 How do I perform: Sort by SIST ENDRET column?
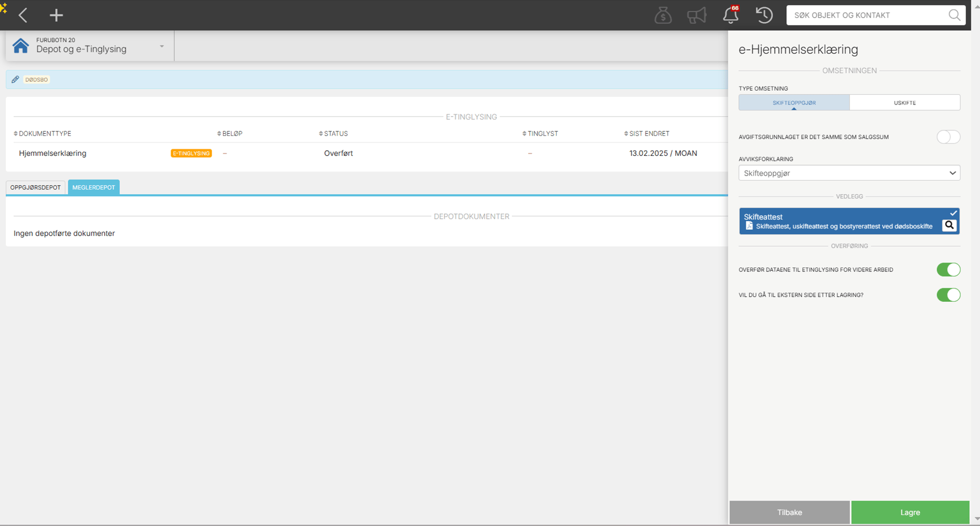click(646, 134)
